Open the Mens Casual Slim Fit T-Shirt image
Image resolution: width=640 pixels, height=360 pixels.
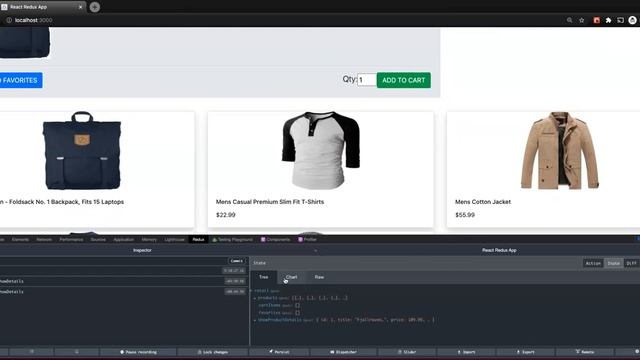tap(321, 151)
